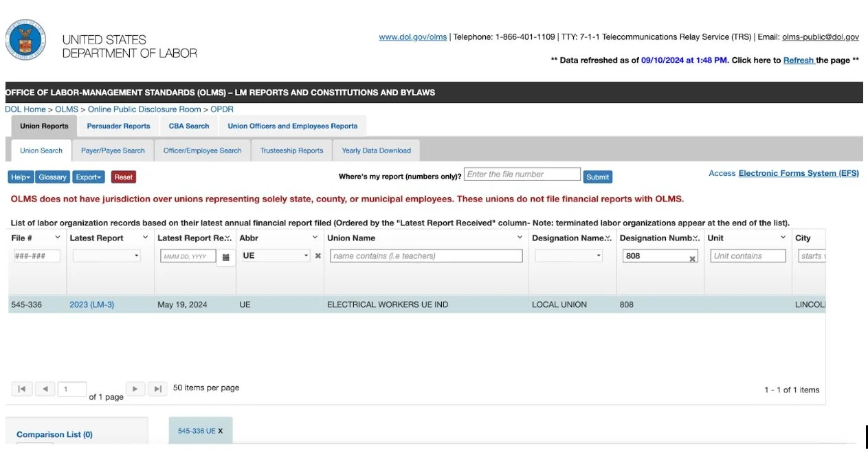The image size is (868, 459).
Task: Select the Union Search sub-tab
Action: click(x=41, y=150)
